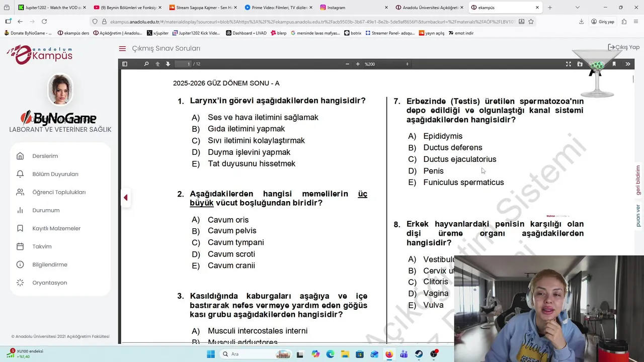
Task: Close the ekampüs browser tab
Action: (x=537, y=8)
